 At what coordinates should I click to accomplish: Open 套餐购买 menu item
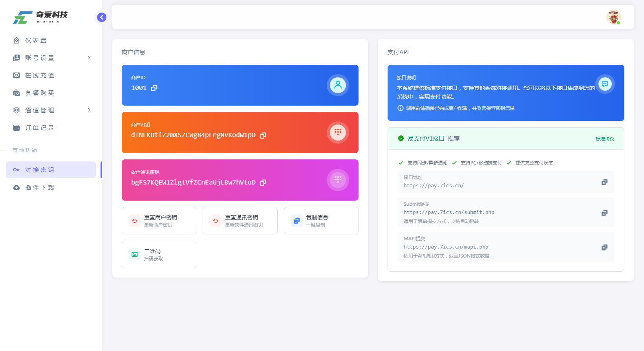pos(39,93)
